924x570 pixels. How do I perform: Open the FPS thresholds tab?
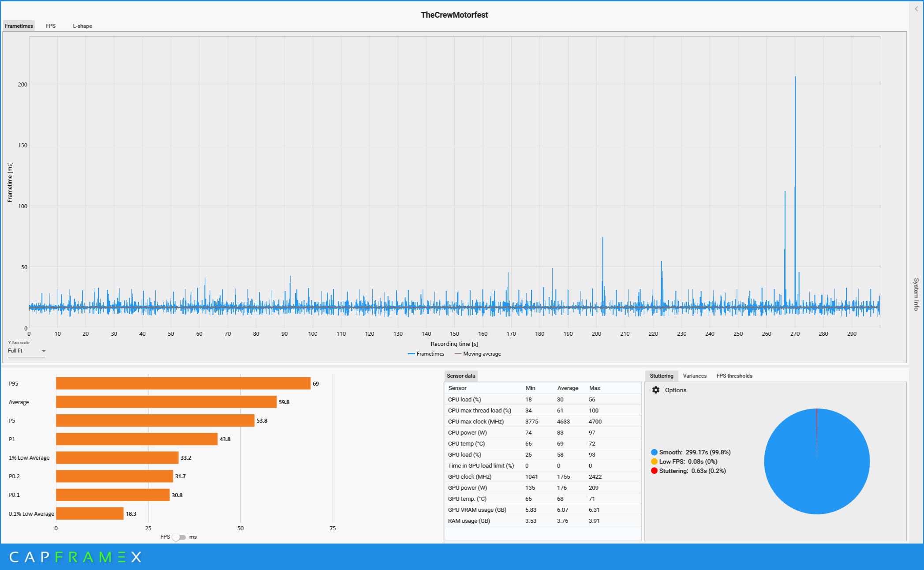tap(734, 376)
